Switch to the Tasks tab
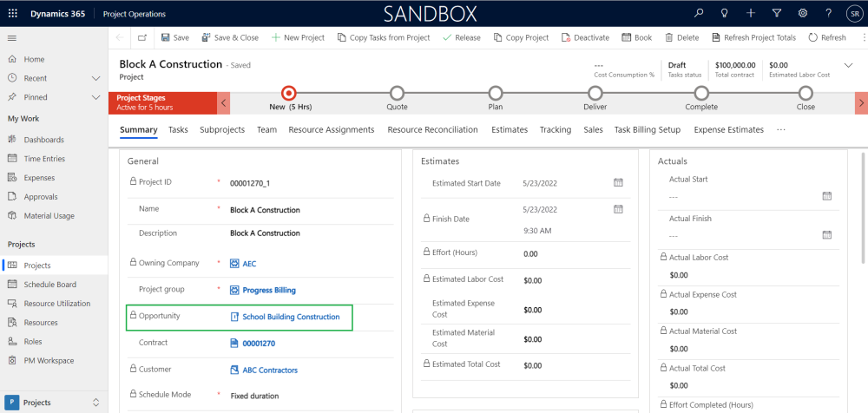Image resolution: width=868 pixels, height=413 pixels. coord(178,130)
